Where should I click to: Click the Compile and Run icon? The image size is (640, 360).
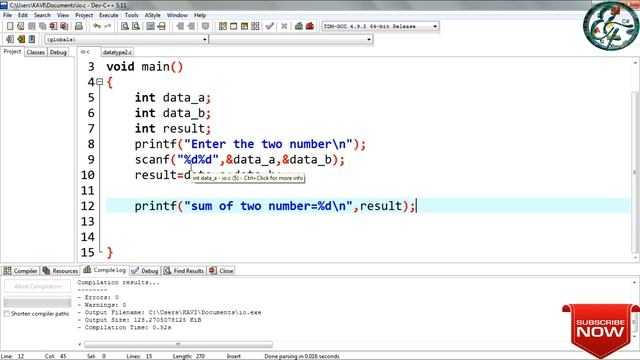[x=244, y=26]
